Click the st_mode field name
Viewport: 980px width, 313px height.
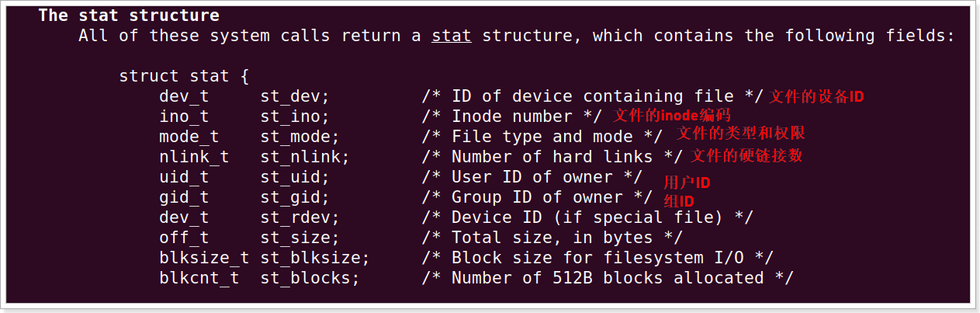[300, 137]
